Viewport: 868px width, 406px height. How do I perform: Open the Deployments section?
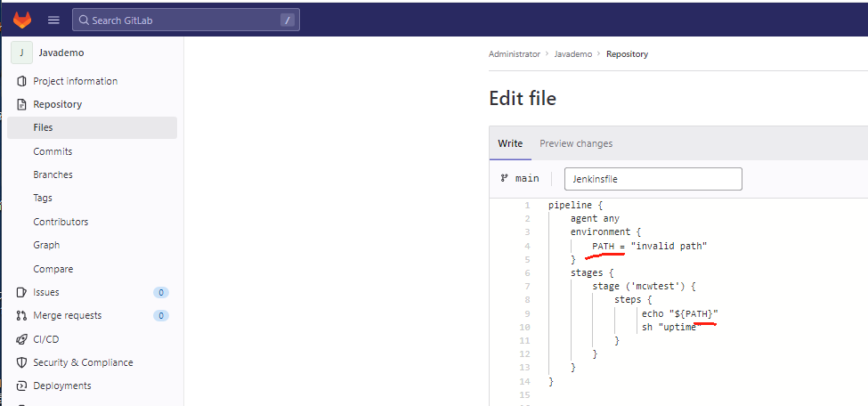coord(62,386)
